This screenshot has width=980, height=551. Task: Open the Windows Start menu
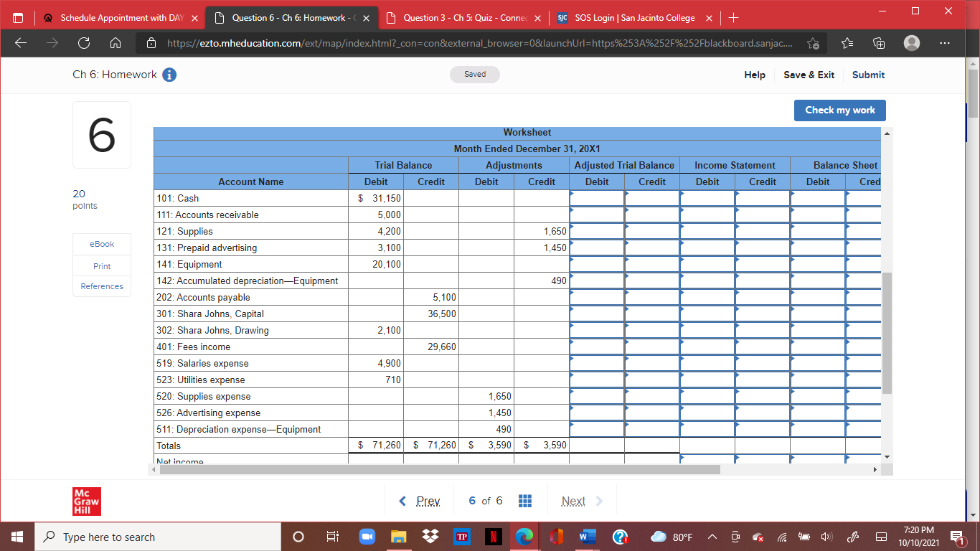coord(17,537)
